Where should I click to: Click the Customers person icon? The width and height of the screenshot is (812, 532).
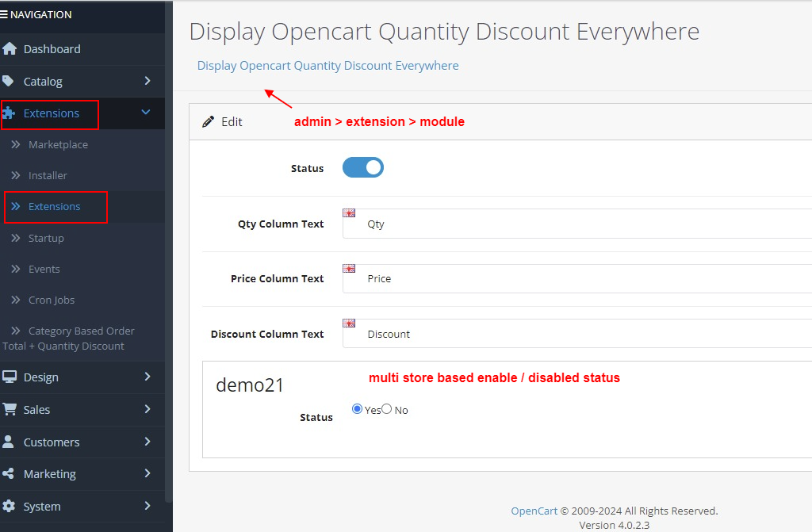8,442
